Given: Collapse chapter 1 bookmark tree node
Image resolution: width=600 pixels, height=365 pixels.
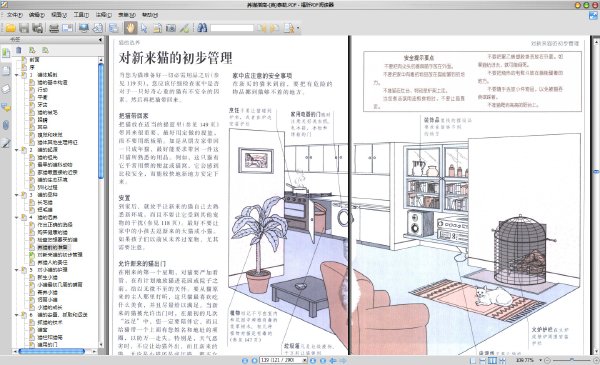Looking at the screenshot, I should [x=17, y=75].
